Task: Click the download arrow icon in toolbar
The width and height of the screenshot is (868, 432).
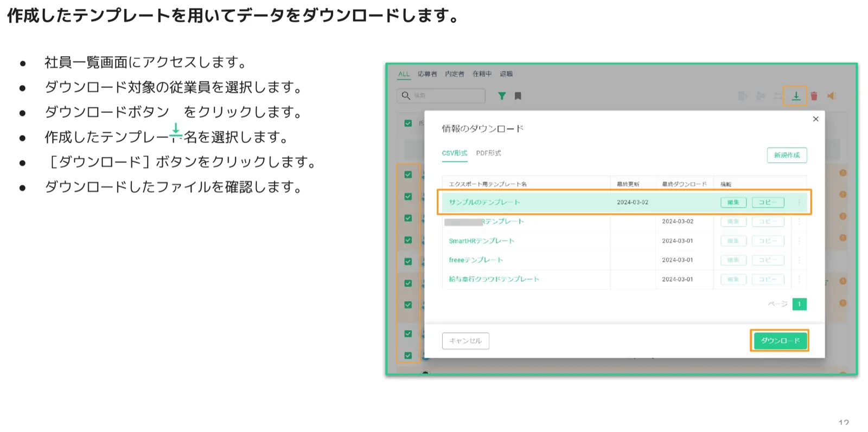Action: (x=796, y=96)
